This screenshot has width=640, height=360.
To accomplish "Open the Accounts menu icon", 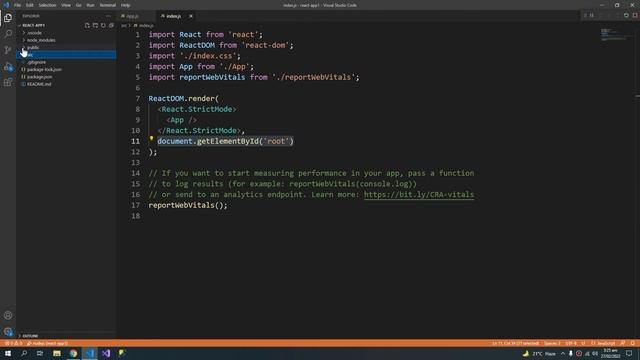I will point(8,316).
